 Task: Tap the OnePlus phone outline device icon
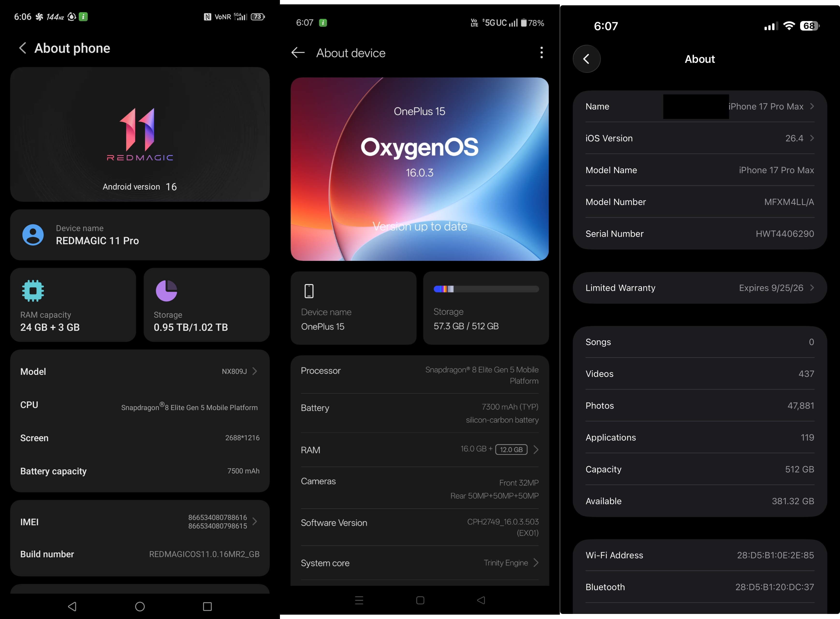pos(309,291)
